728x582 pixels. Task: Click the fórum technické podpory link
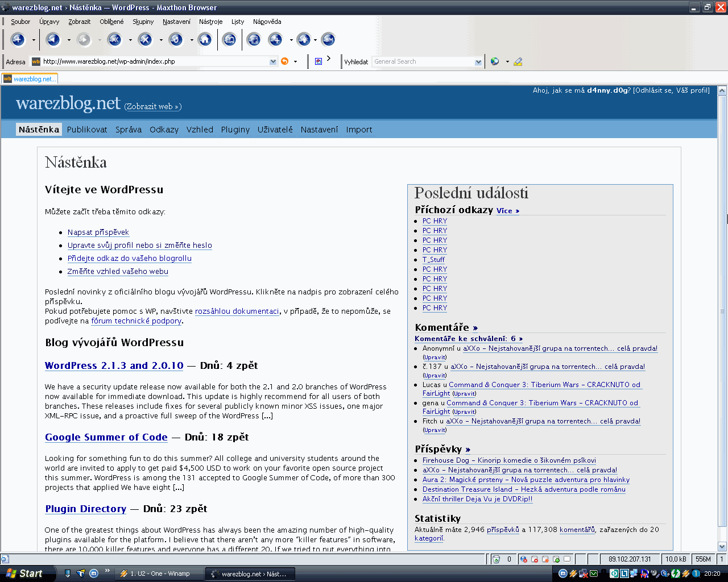pos(136,321)
